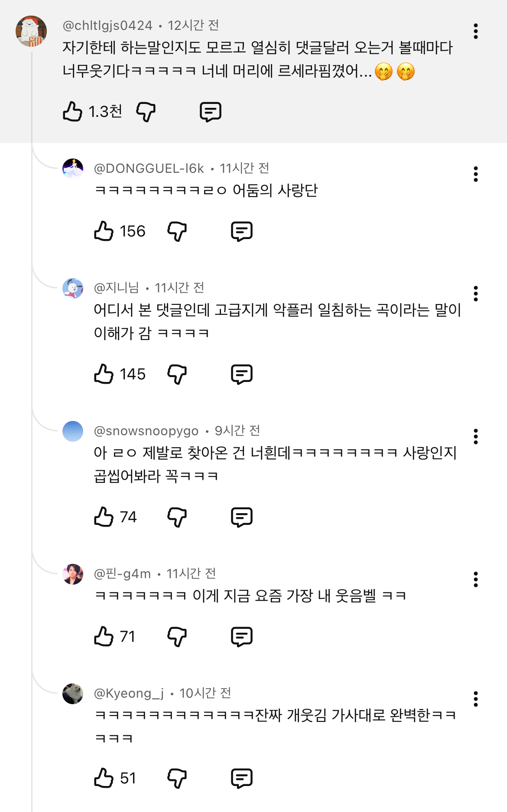Reply to @지니님's comment
This screenshot has width=507, height=812.
point(242,374)
